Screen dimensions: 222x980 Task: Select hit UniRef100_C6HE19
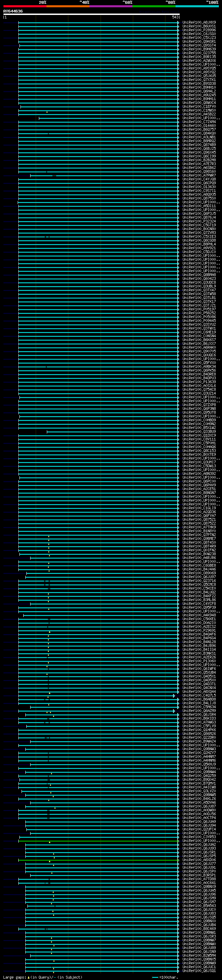tap(199, 332)
